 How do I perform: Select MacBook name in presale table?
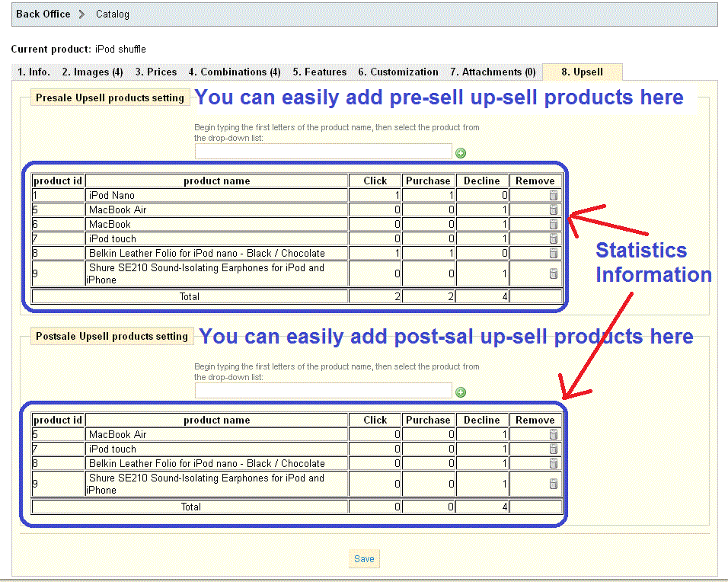[x=110, y=224]
